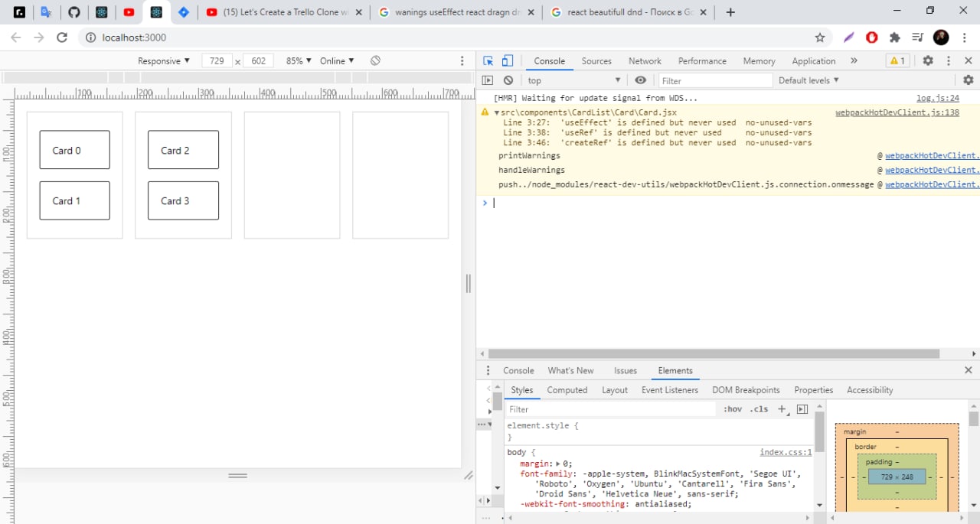
Task: Open console settings gear
Action: click(x=968, y=80)
